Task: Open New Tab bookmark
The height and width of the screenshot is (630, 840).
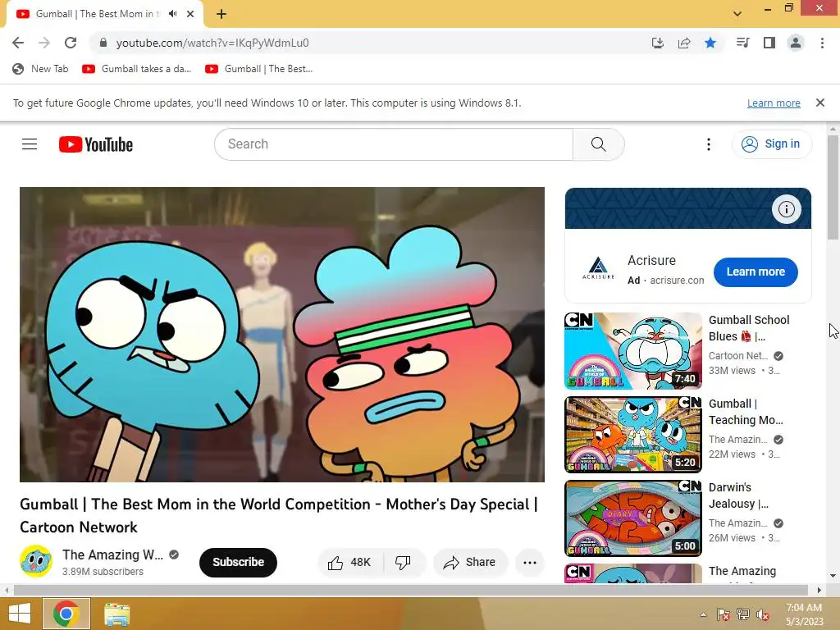Action: tap(41, 69)
